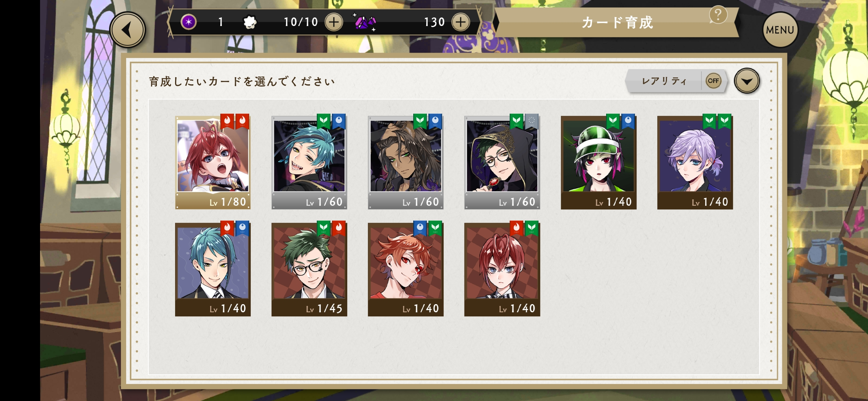Tap the back arrow button
The width and height of the screenshot is (868, 401).
[x=128, y=30]
